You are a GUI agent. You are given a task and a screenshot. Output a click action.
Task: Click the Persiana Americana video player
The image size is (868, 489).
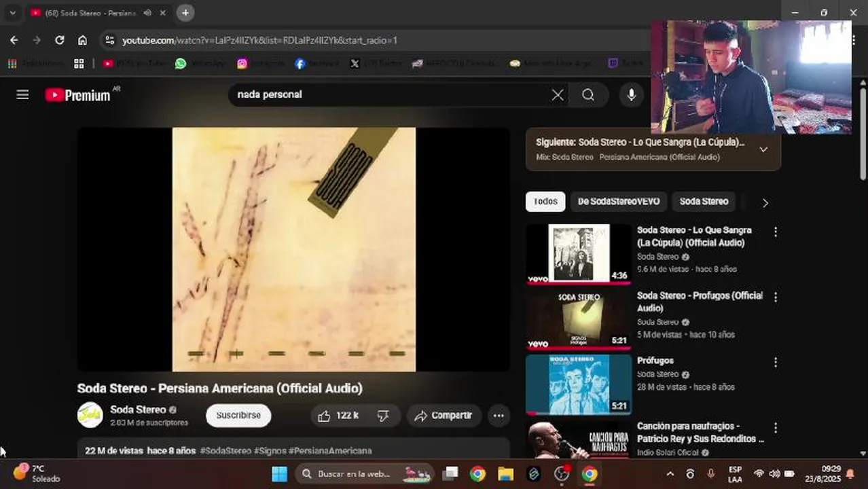(x=293, y=250)
